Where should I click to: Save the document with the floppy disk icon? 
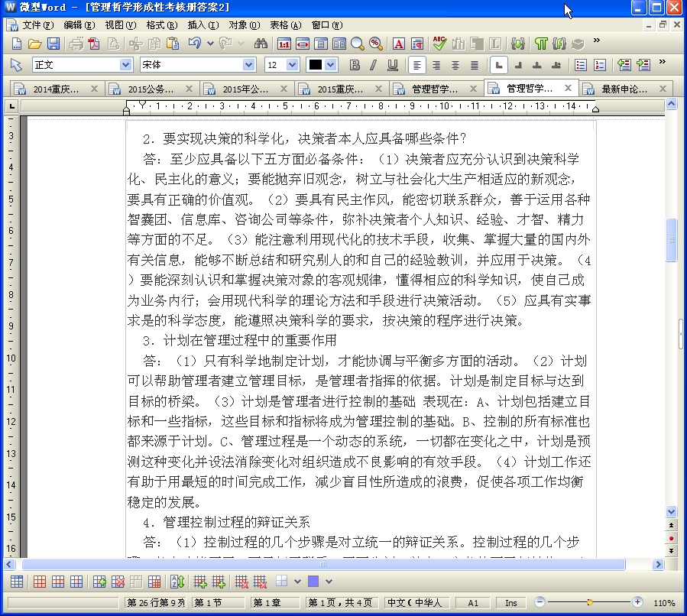point(53,44)
